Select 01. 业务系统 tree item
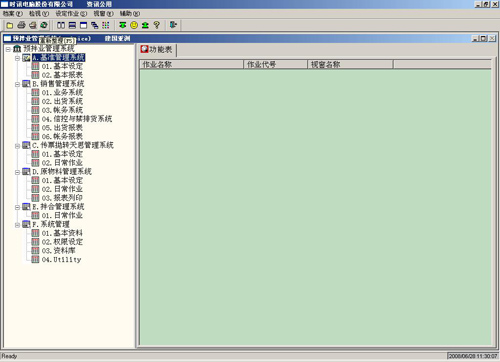Screen dimensions: 500x362 62,93
